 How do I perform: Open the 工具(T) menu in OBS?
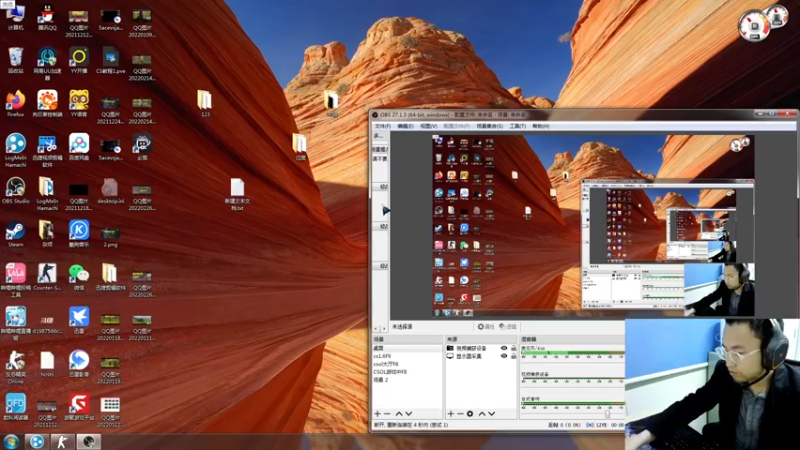517,126
